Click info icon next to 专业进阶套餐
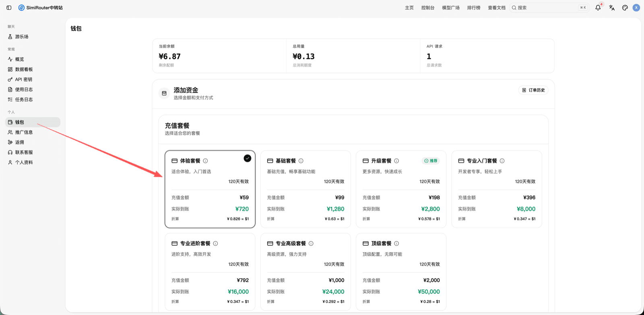This screenshot has height=315, width=644. point(216,243)
